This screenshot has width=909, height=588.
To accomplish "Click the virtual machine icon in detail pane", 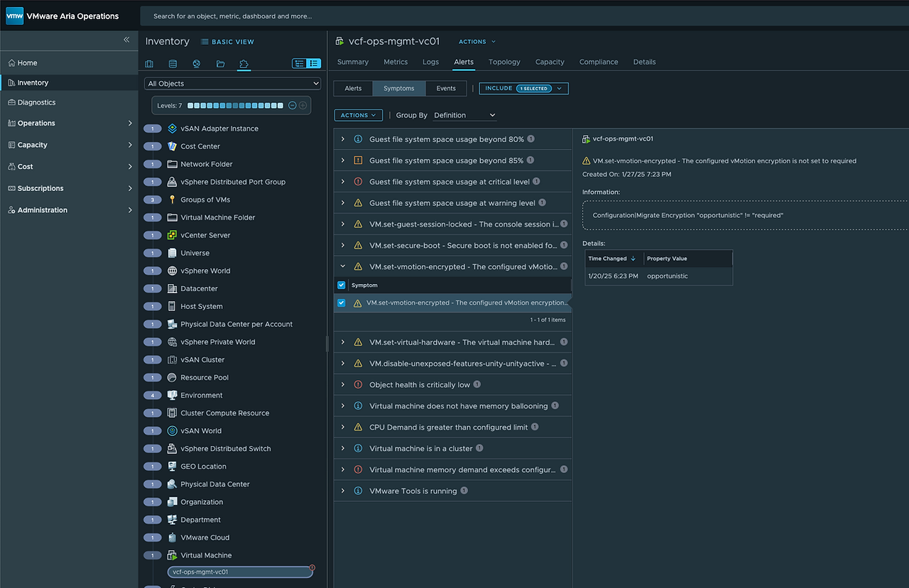I will (587, 139).
